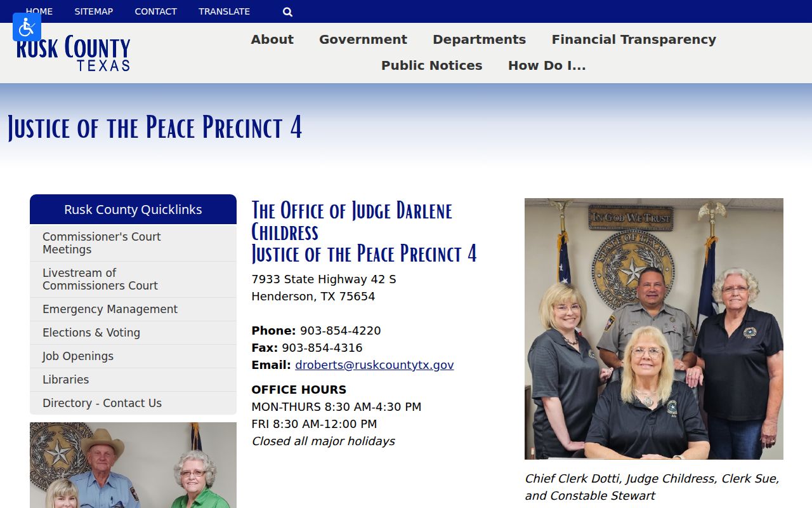Open the Sitemap link
This screenshot has height=508, width=812.
[x=93, y=11]
